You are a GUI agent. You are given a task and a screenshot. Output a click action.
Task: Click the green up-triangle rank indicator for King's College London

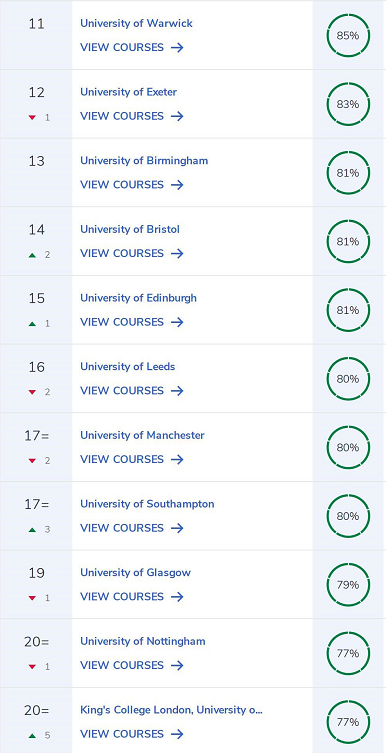pyautogui.click(x=32, y=736)
